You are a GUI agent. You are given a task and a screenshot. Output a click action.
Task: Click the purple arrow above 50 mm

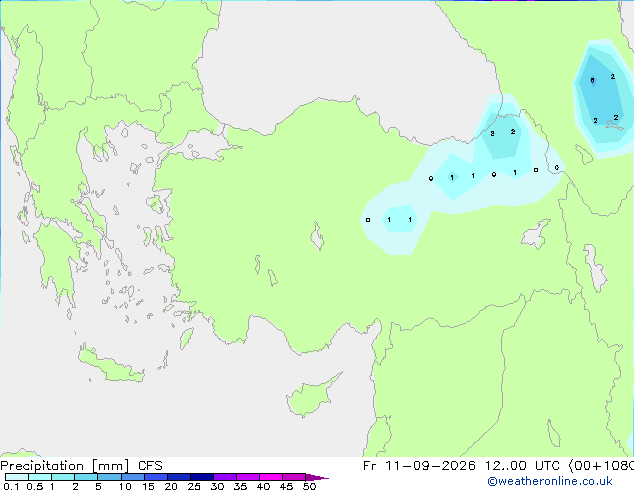317,477
